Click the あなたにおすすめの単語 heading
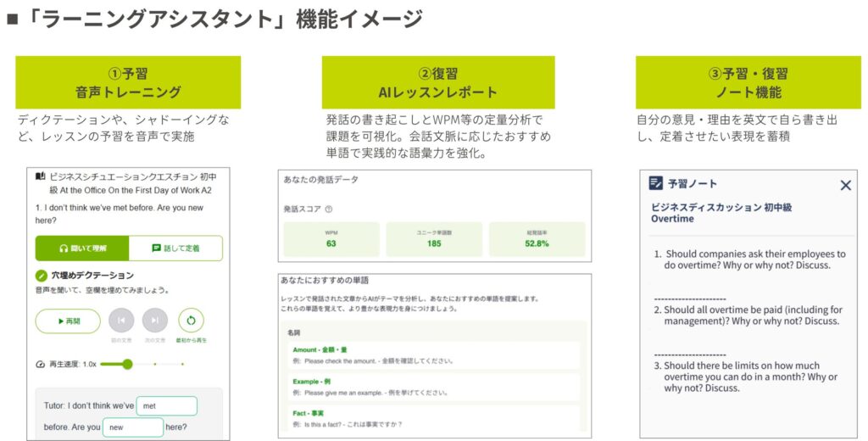Screen dimensions: 868x441 [x=325, y=281]
